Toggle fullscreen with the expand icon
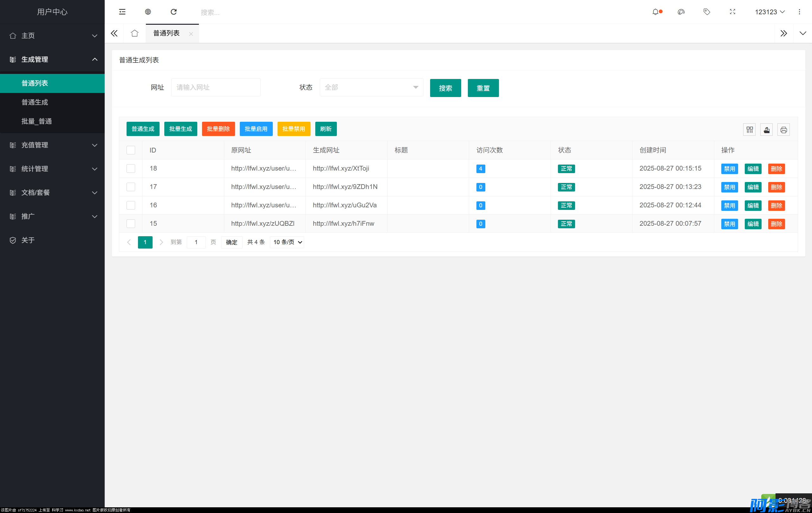This screenshot has width=812, height=513. (732, 12)
